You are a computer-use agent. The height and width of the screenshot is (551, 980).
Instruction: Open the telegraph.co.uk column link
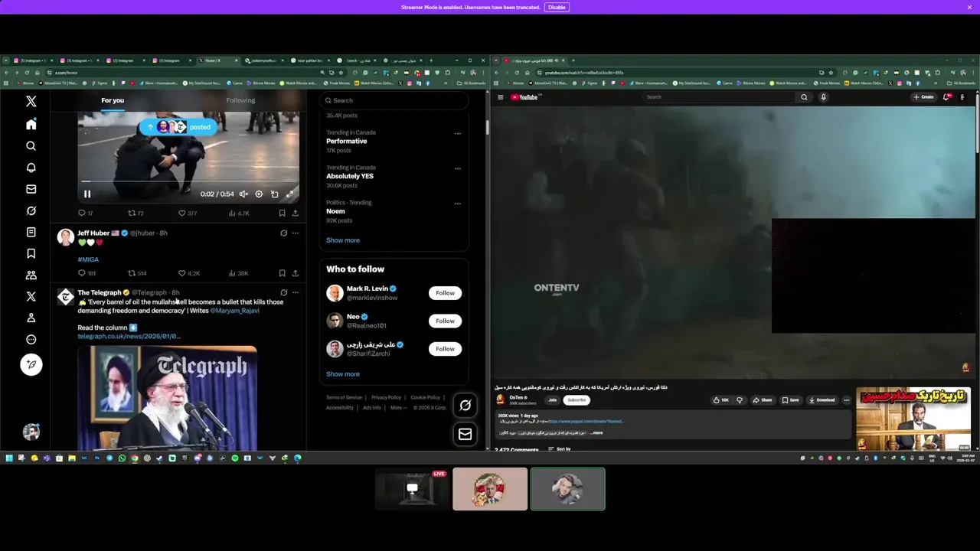pos(129,336)
